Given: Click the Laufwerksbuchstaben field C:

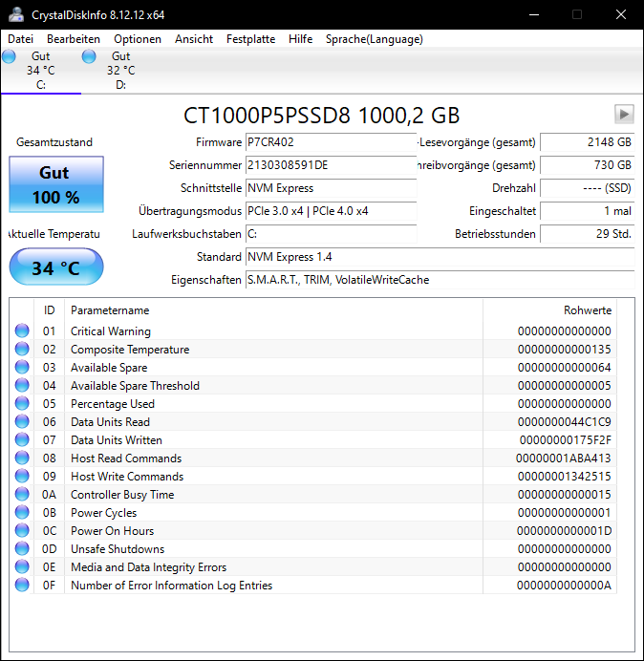Looking at the screenshot, I should pyautogui.click(x=331, y=234).
